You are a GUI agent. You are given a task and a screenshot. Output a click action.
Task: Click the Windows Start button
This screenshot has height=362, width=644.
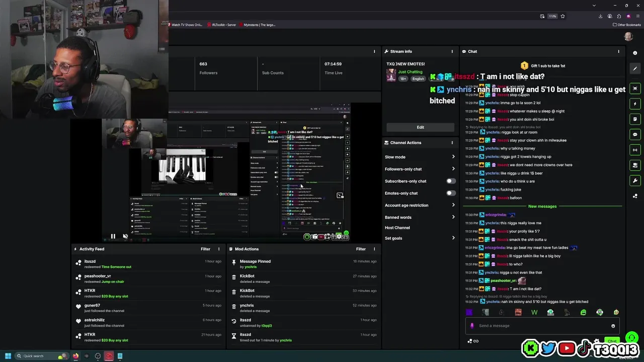pyautogui.click(x=8, y=356)
